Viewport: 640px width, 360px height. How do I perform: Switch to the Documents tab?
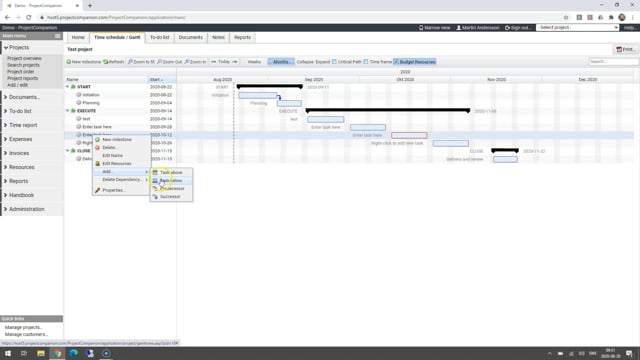(x=191, y=37)
